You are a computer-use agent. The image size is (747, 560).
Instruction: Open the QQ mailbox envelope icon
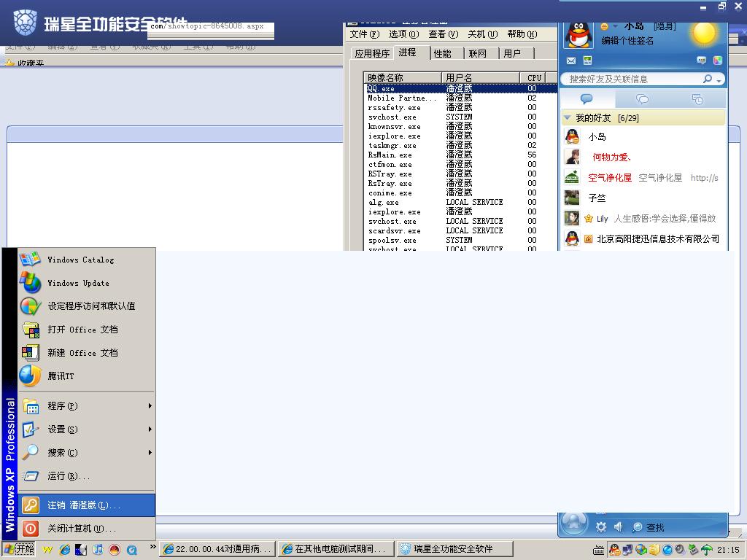tap(571, 61)
